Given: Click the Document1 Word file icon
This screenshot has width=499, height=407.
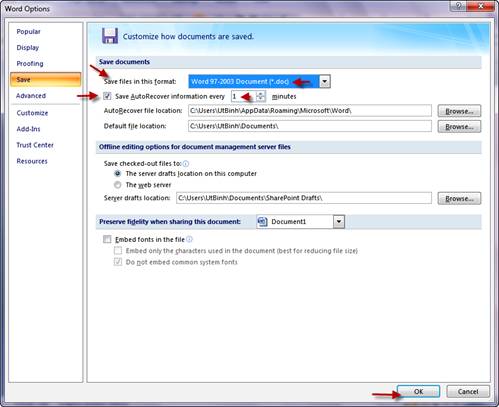Looking at the screenshot, I should 263,221.
